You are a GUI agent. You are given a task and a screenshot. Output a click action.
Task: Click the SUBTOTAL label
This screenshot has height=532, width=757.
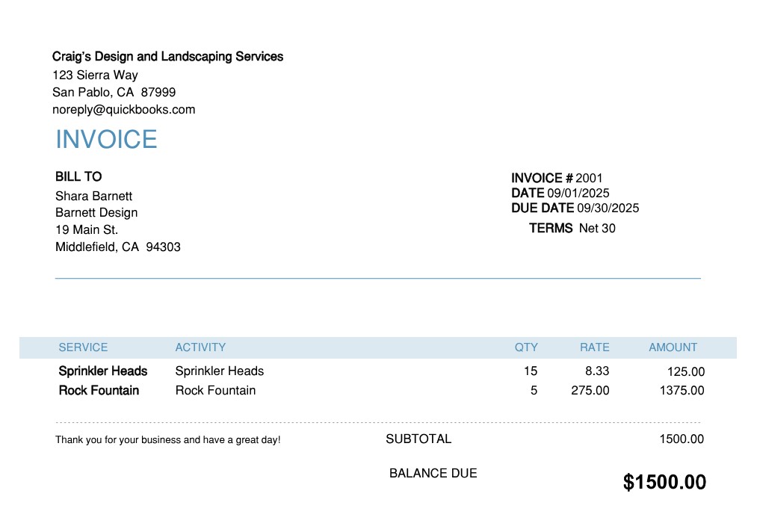[x=418, y=439]
